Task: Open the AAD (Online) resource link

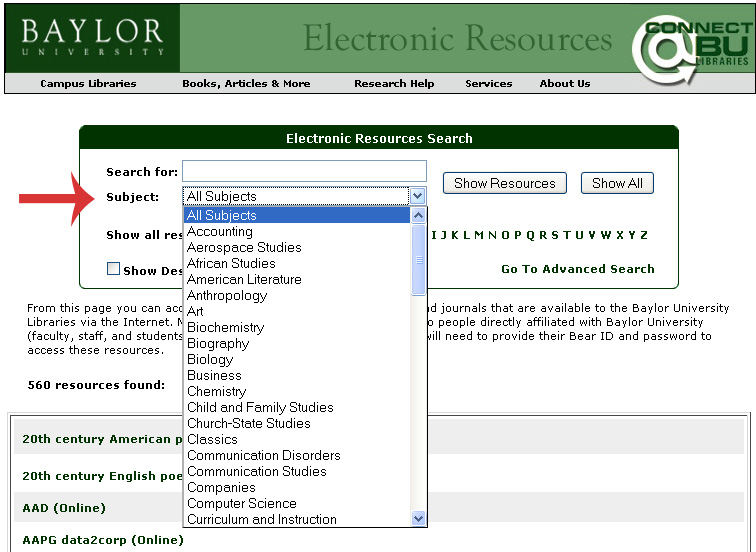Action: pyautogui.click(x=64, y=508)
